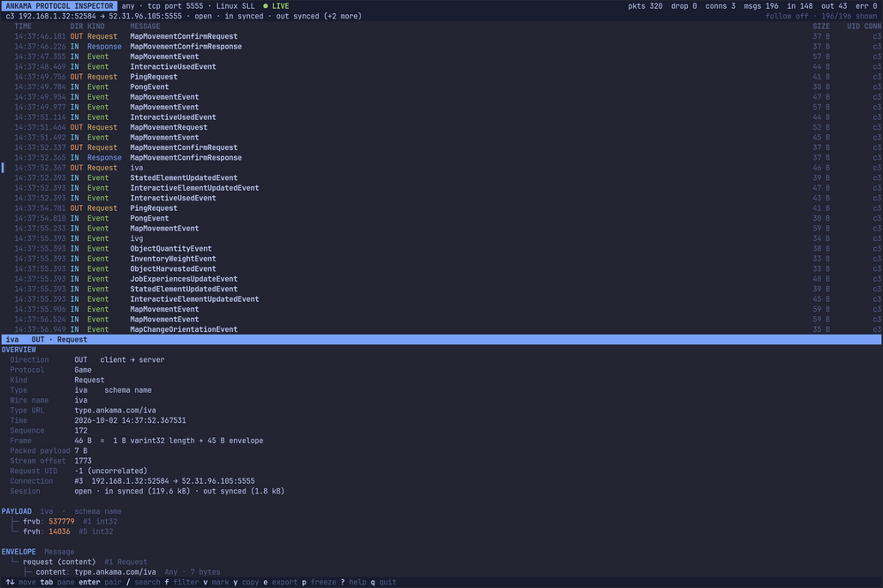
Task: Click the Sequence value 172
Action: coord(81,431)
